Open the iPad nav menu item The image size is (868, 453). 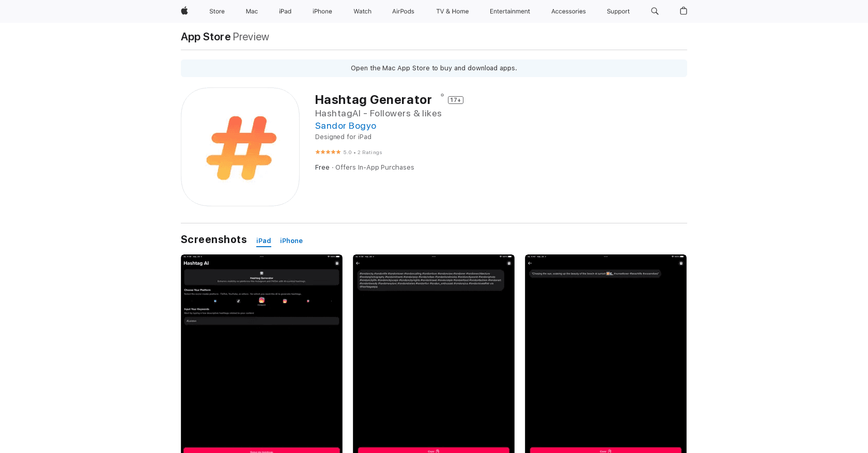pyautogui.click(x=285, y=11)
